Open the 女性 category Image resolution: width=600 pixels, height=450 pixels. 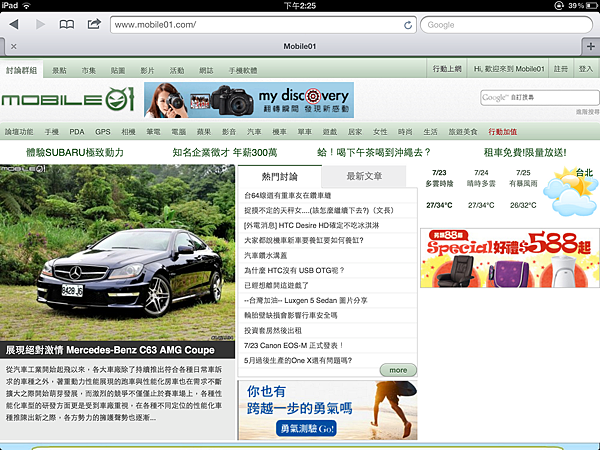[380, 132]
